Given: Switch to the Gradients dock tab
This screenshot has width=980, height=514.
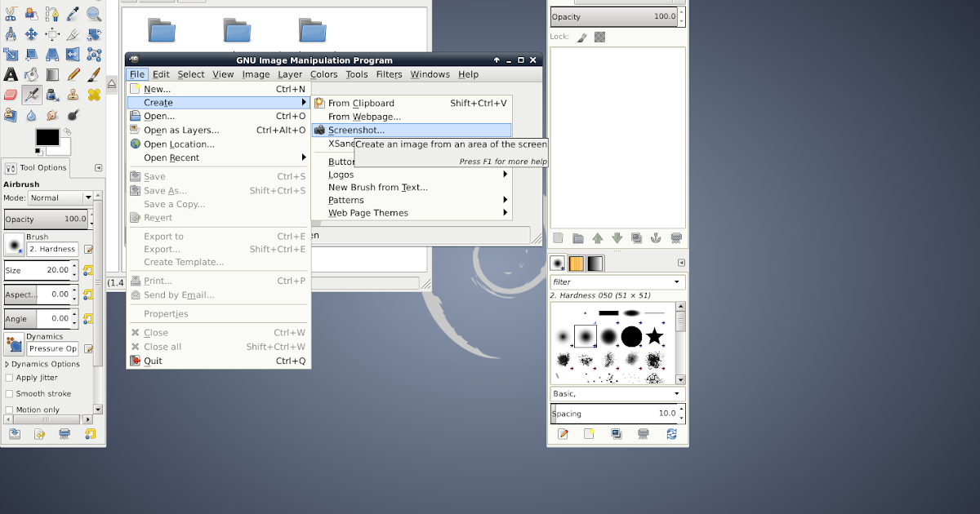Looking at the screenshot, I should point(595,264).
